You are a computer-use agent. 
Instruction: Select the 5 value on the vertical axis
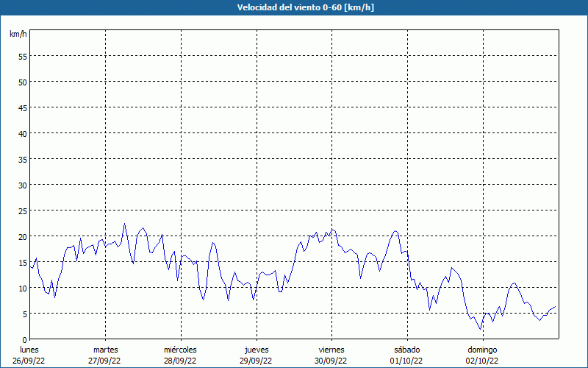pos(25,314)
